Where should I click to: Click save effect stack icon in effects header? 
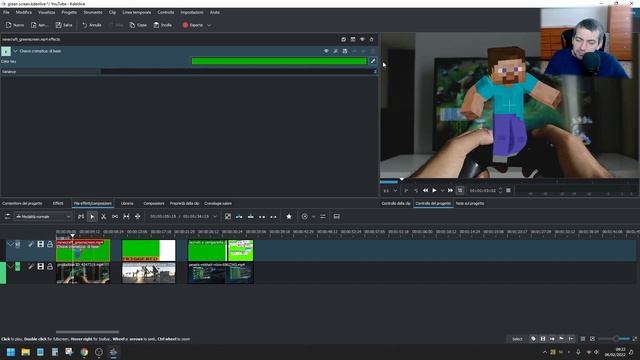tap(343, 40)
